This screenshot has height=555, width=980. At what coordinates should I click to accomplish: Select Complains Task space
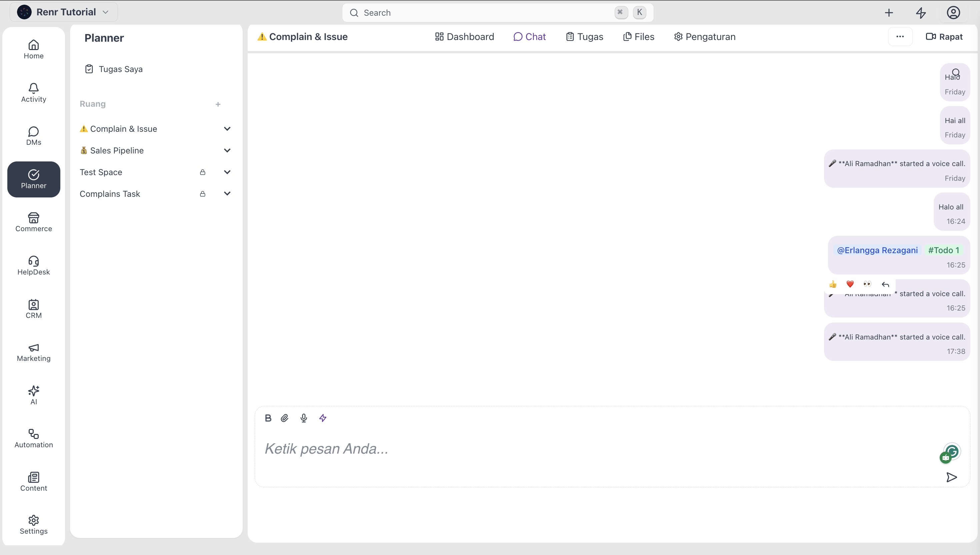[110, 194]
